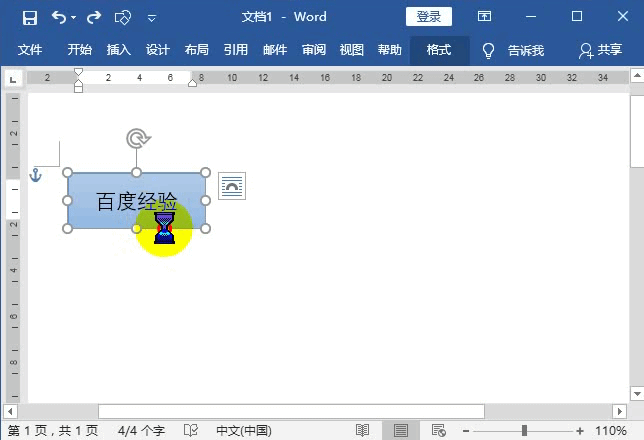This screenshot has width=644, height=440.
Task: Click the 百度经验 text in the shape
Action: pyautogui.click(x=137, y=201)
